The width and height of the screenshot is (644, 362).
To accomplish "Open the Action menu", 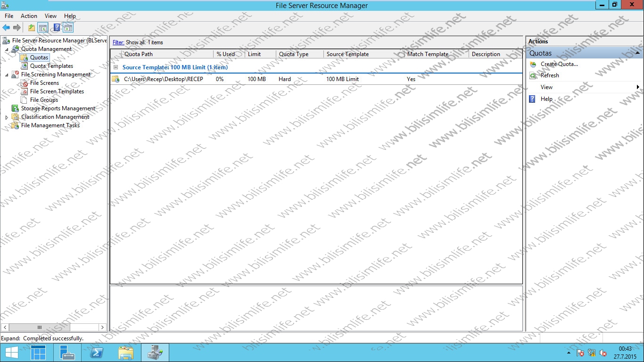I will click(x=29, y=16).
